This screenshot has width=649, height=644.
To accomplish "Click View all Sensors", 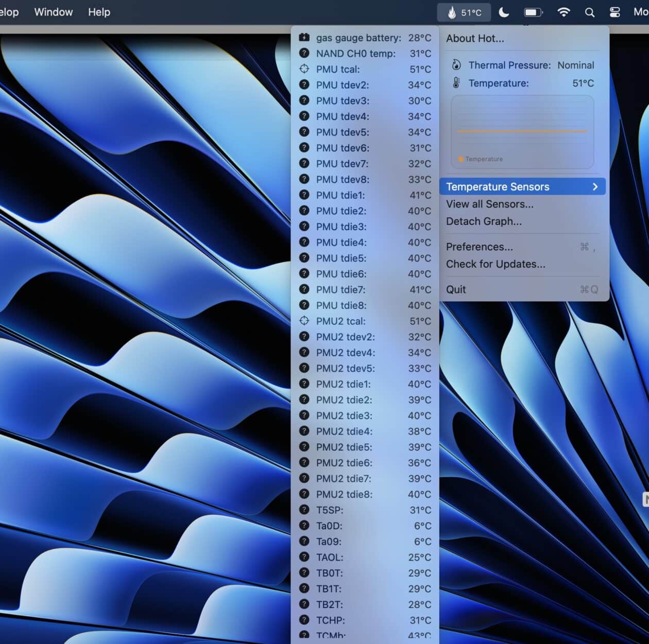I will 490,204.
